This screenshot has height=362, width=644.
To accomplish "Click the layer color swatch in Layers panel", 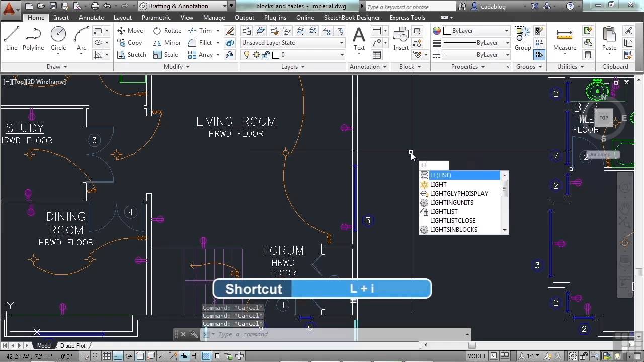I will [276, 55].
